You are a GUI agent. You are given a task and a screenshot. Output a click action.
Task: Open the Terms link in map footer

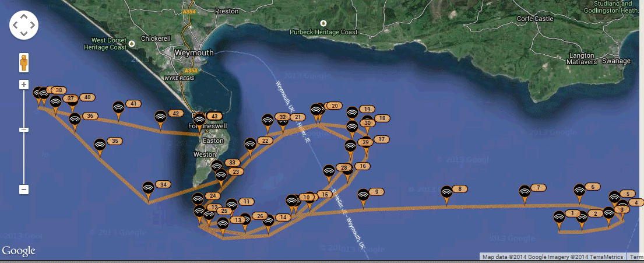tap(636, 257)
